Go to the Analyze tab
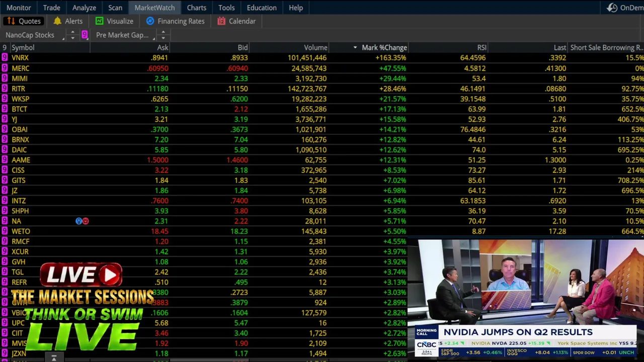This screenshot has height=362, width=644. click(84, 8)
